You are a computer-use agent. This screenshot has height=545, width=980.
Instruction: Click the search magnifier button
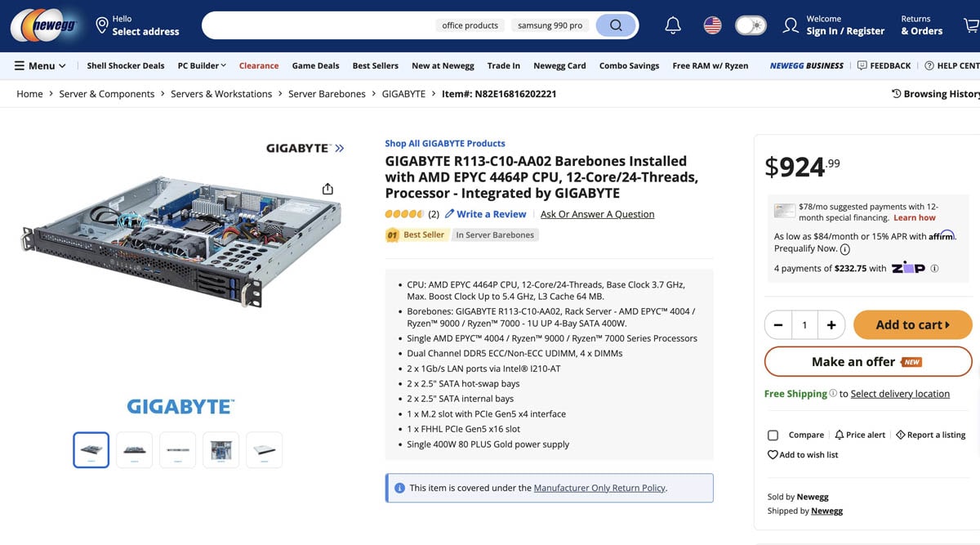coord(616,25)
